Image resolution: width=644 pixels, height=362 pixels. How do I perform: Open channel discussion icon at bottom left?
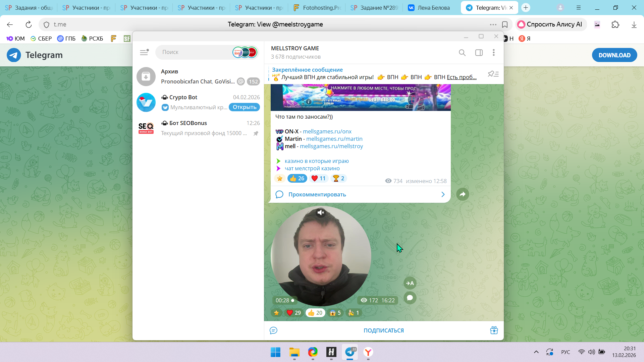click(x=273, y=330)
